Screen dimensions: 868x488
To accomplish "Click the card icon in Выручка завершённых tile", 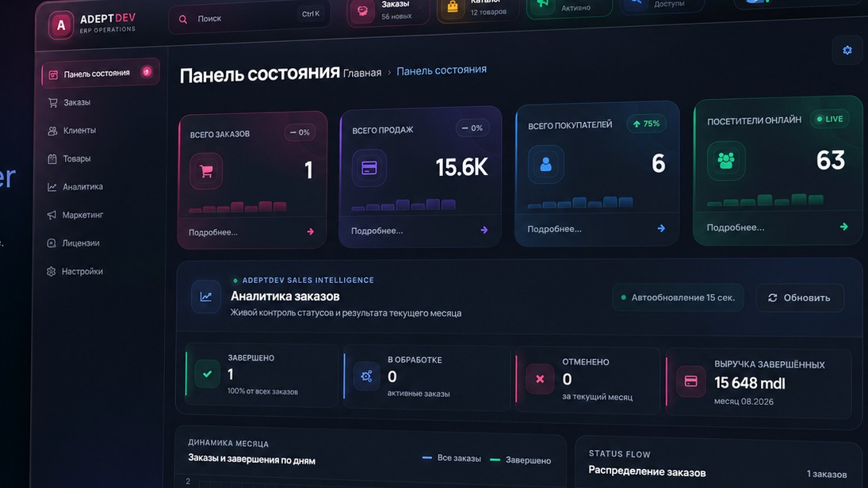I will pyautogui.click(x=691, y=381).
